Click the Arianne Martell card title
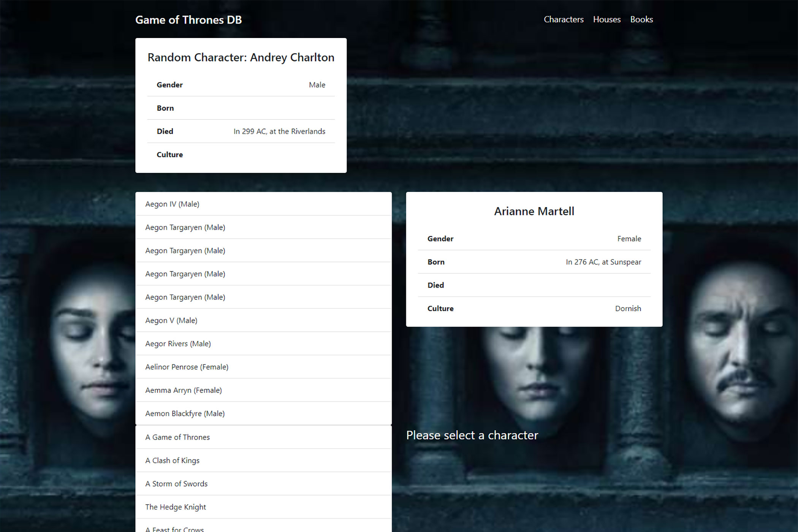 tap(534, 211)
